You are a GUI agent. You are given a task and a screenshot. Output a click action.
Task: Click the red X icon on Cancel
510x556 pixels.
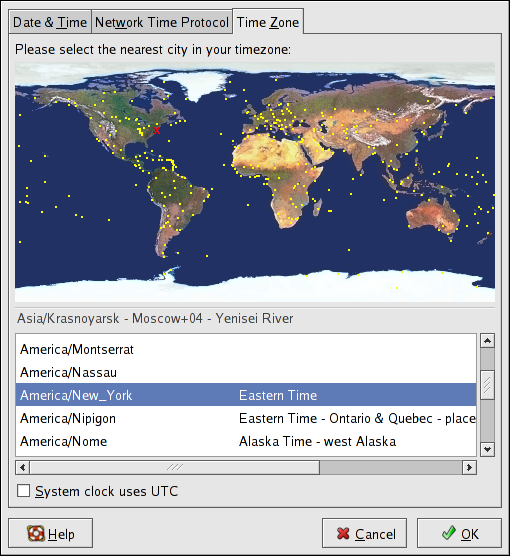point(343,533)
